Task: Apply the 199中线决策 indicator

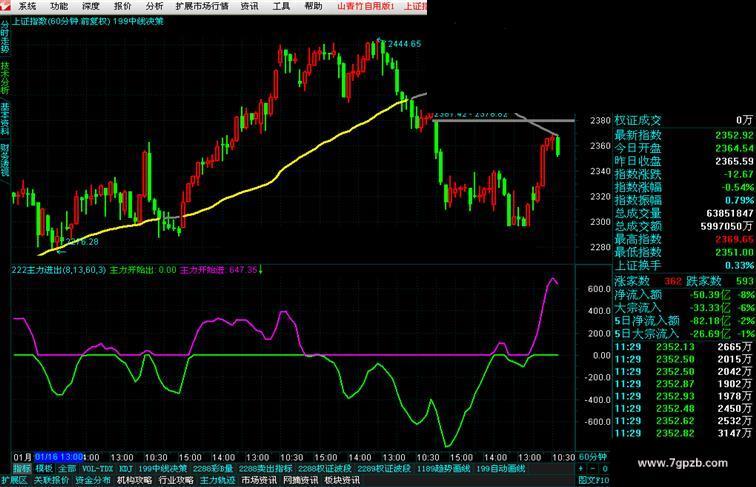Action: [162, 469]
